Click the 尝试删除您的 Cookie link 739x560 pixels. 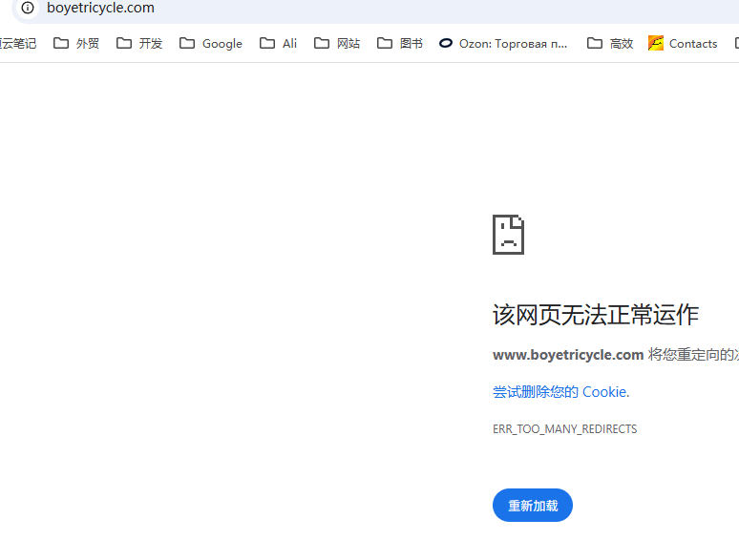pyautogui.click(x=560, y=392)
